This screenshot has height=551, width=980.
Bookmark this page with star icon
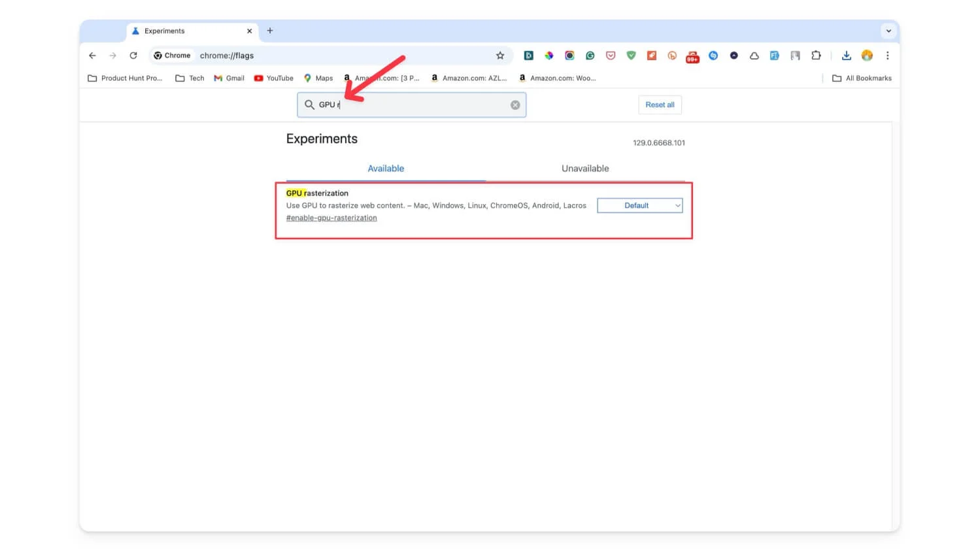(x=500, y=56)
